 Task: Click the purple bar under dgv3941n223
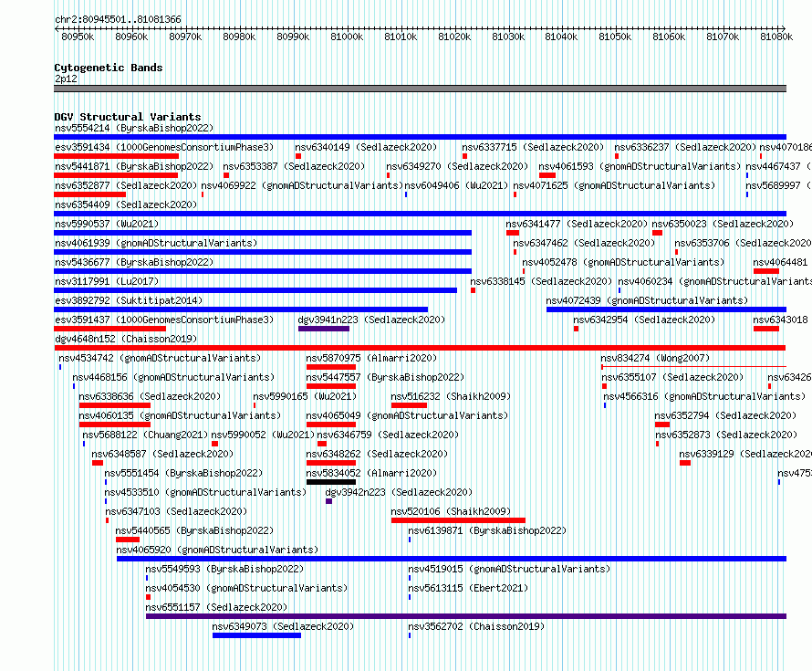click(x=324, y=329)
